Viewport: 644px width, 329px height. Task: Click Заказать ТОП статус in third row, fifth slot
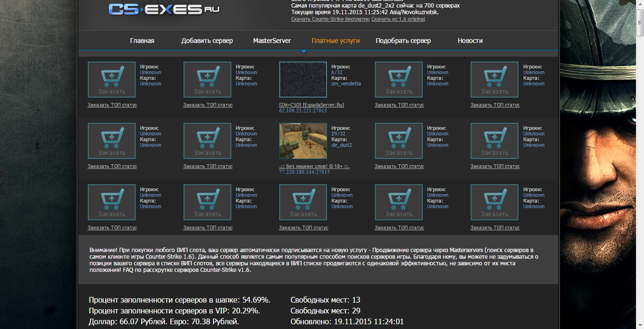495,228
